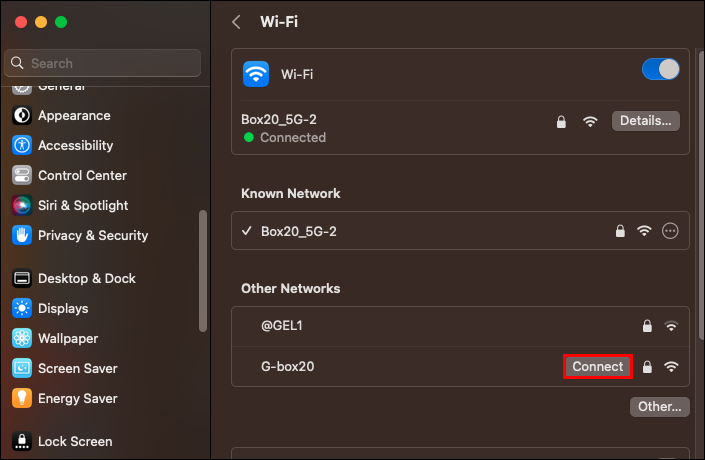Open Siri & Spotlight icon

pyautogui.click(x=22, y=206)
